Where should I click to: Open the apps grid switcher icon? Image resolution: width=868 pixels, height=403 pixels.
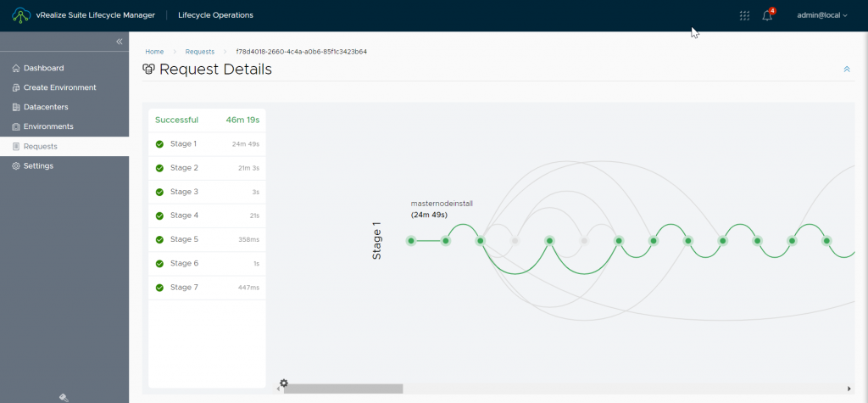click(744, 15)
